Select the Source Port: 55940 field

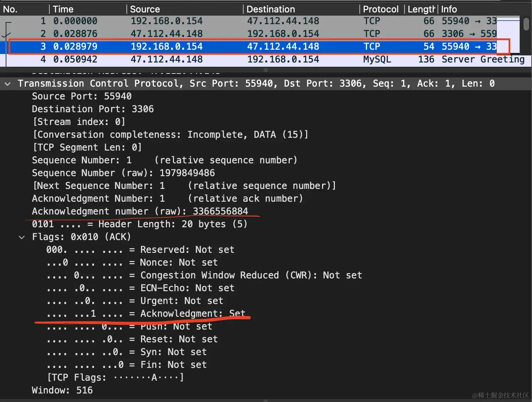(82, 96)
